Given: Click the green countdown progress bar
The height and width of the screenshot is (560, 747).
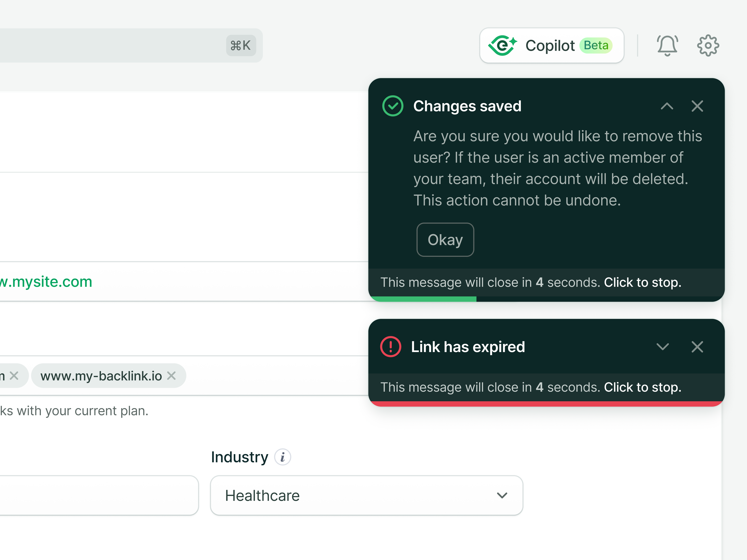Looking at the screenshot, I should click(422, 298).
